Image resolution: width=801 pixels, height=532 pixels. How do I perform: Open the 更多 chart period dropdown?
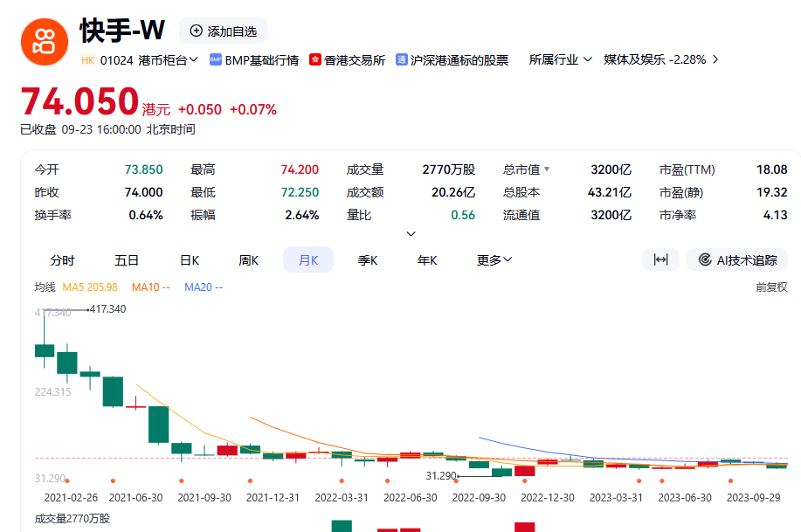click(x=494, y=260)
